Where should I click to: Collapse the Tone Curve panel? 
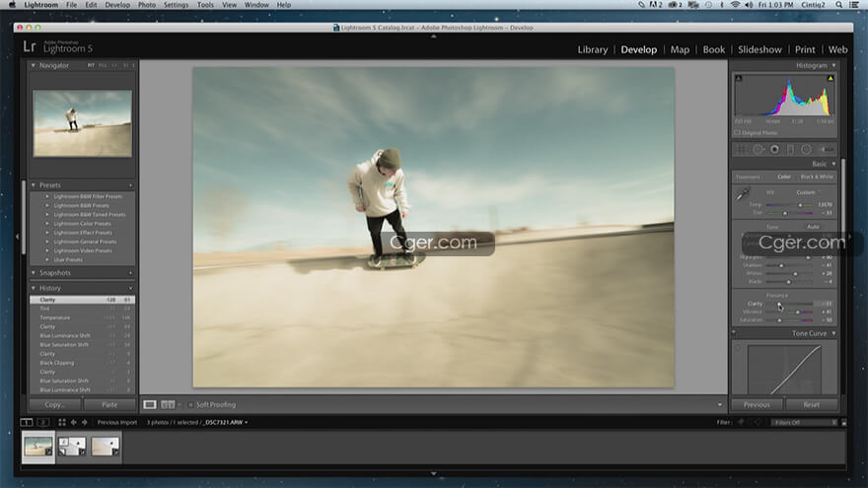tap(833, 333)
